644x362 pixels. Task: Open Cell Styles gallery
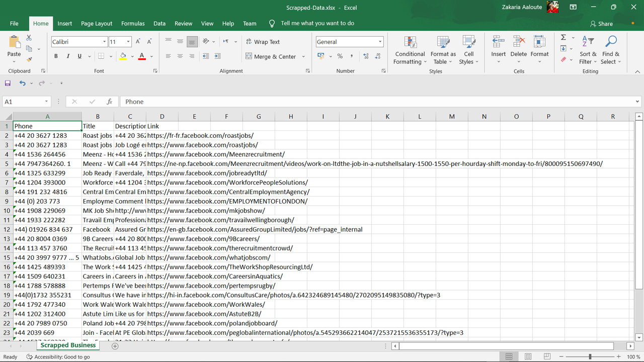(x=469, y=50)
